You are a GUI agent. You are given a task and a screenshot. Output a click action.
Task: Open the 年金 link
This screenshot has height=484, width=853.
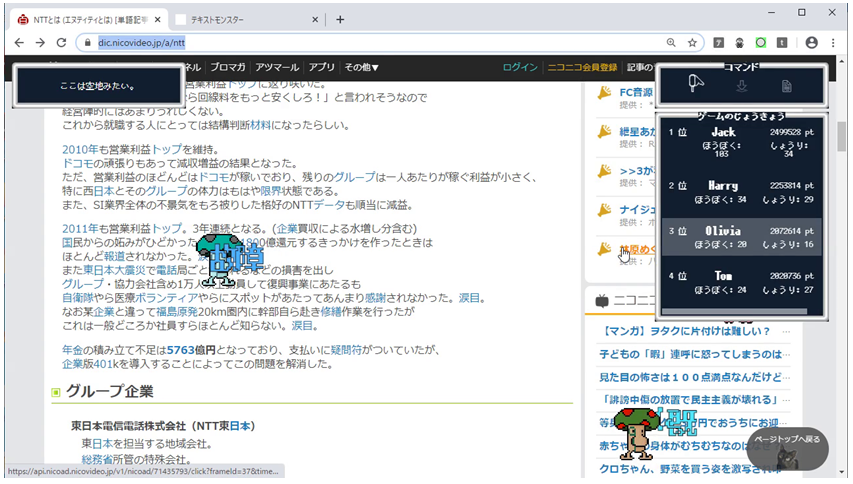click(x=72, y=350)
